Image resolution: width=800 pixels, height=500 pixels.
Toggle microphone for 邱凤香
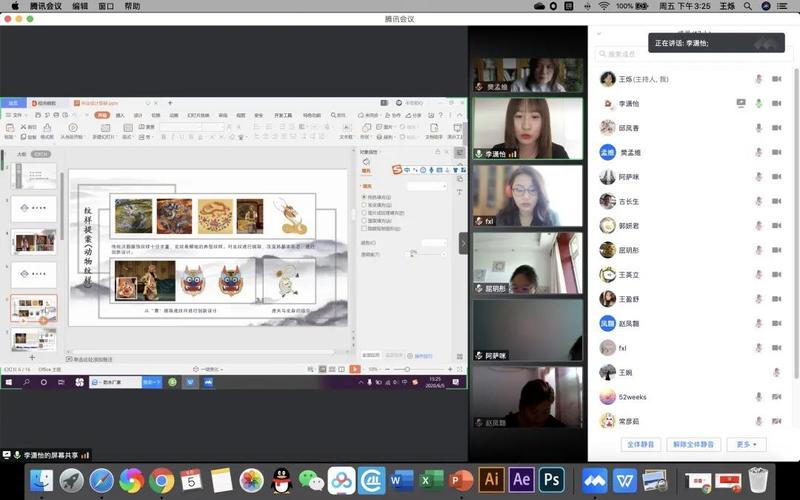pos(759,128)
